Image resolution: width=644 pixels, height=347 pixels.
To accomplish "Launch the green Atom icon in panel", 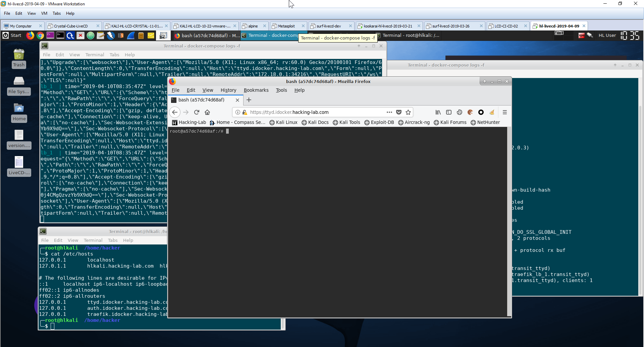I will (x=91, y=35).
